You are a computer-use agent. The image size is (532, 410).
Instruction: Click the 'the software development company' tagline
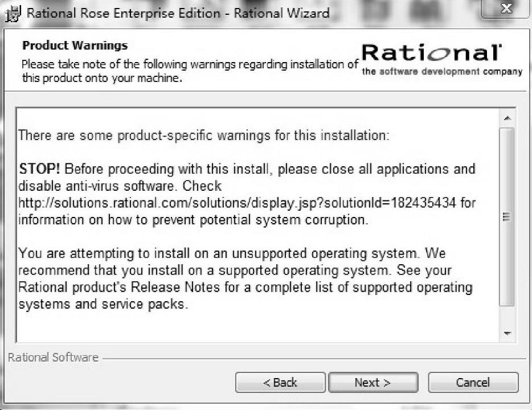442,72
